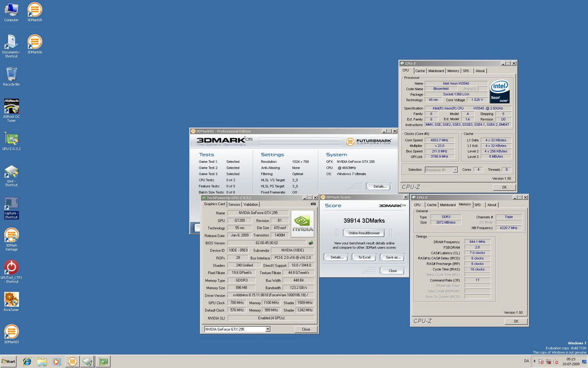Open Cache tab in CPU-Z processor window
The height and width of the screenshot is (368, 588).
[x=420, y=71]
